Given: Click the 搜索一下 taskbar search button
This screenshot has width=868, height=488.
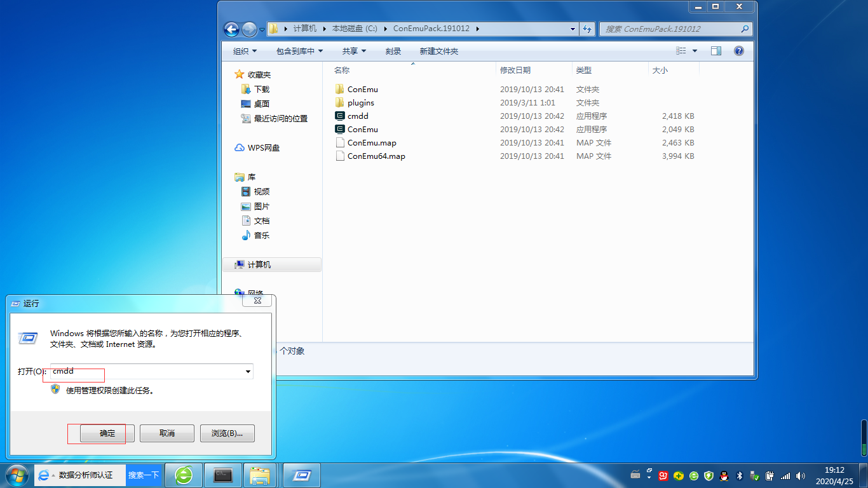Looking at the screenshot, I should coord(144,475).
